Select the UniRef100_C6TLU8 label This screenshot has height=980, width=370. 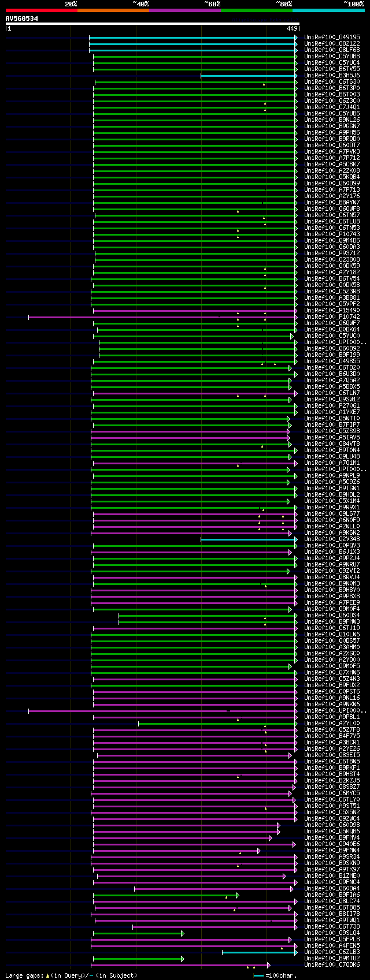click(x=332, y=221)
